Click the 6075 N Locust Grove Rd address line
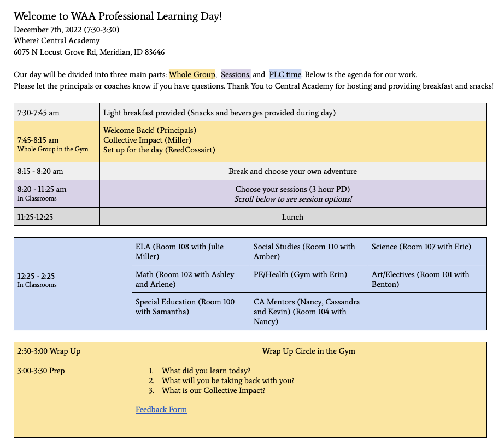The width and height of the screenshot is (504, 446). tap(89, 52)
